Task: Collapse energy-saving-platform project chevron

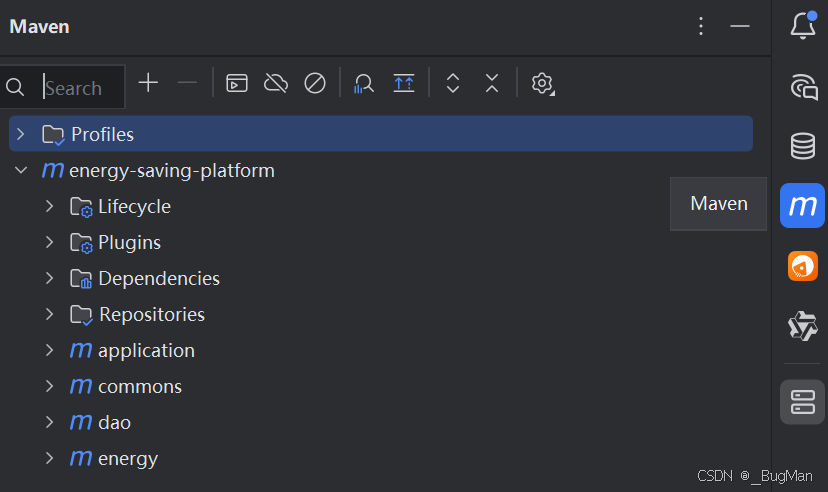Action: pyautogui.click(x=21, y=170)
